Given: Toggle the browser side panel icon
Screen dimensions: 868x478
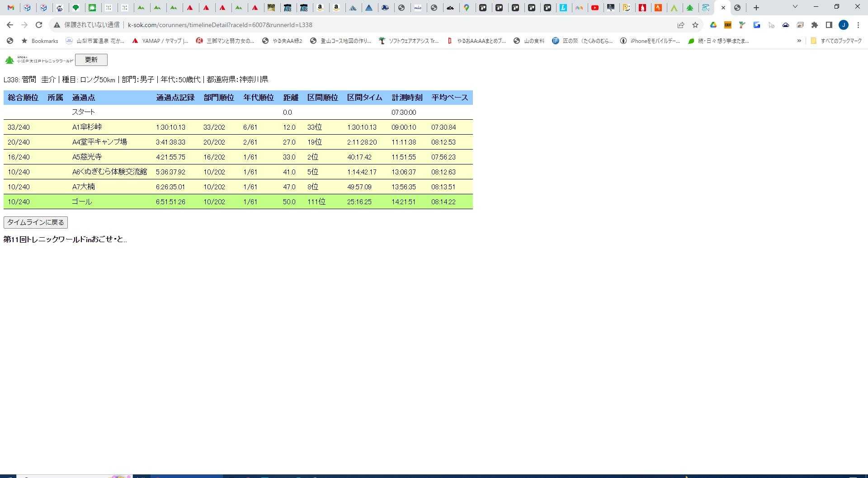Looking at the screenshot, I should (x=829, y=25).
